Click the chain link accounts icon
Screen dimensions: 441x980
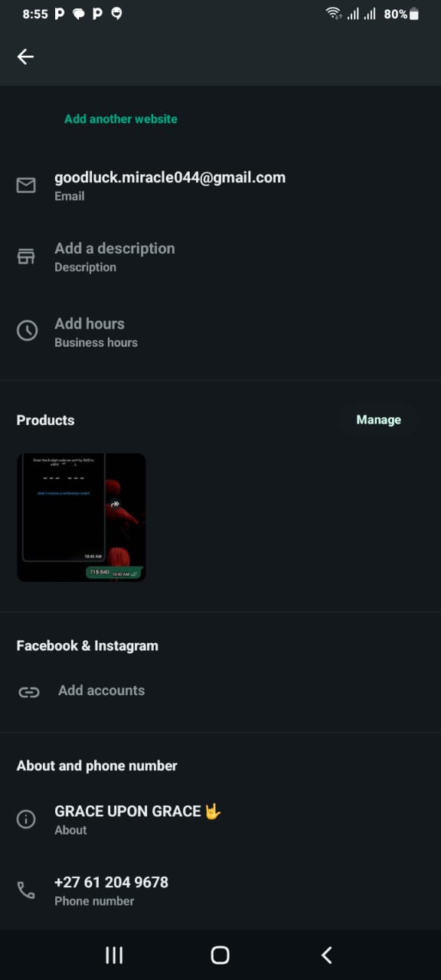(x=29, y=692)
